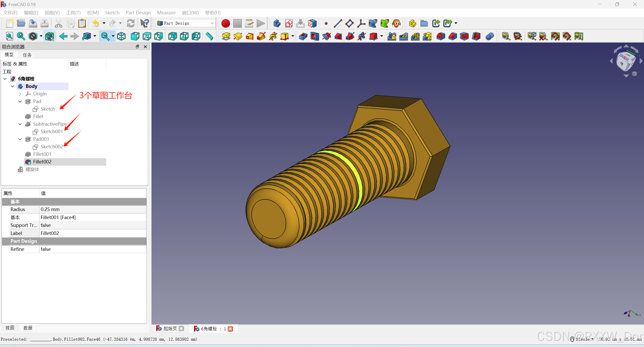Select Fillet002 in the model tree
This screenshot has height=347, width=644.
(42, 162)
